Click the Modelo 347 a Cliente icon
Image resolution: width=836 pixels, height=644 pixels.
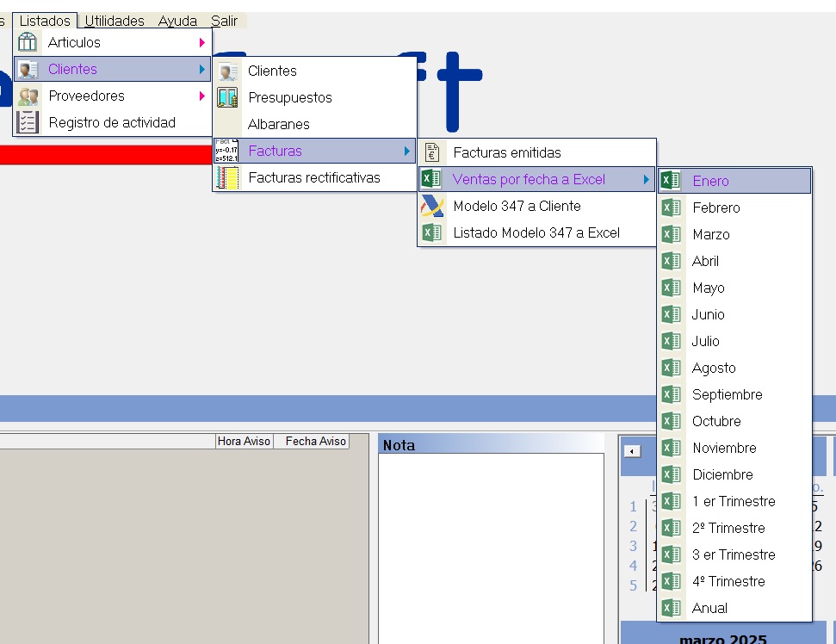click(431, 207)
